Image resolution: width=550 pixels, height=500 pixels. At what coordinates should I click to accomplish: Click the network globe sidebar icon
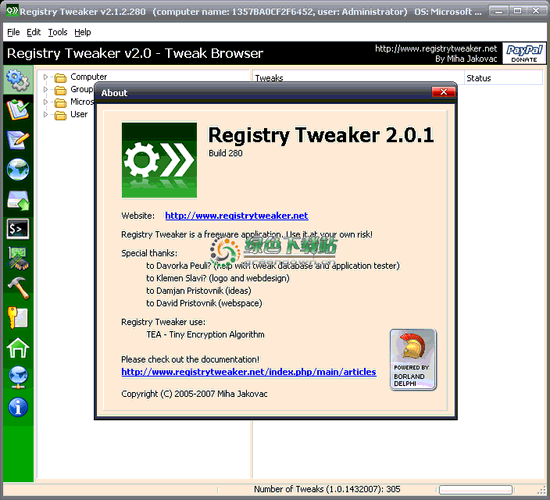pos(18,377)
